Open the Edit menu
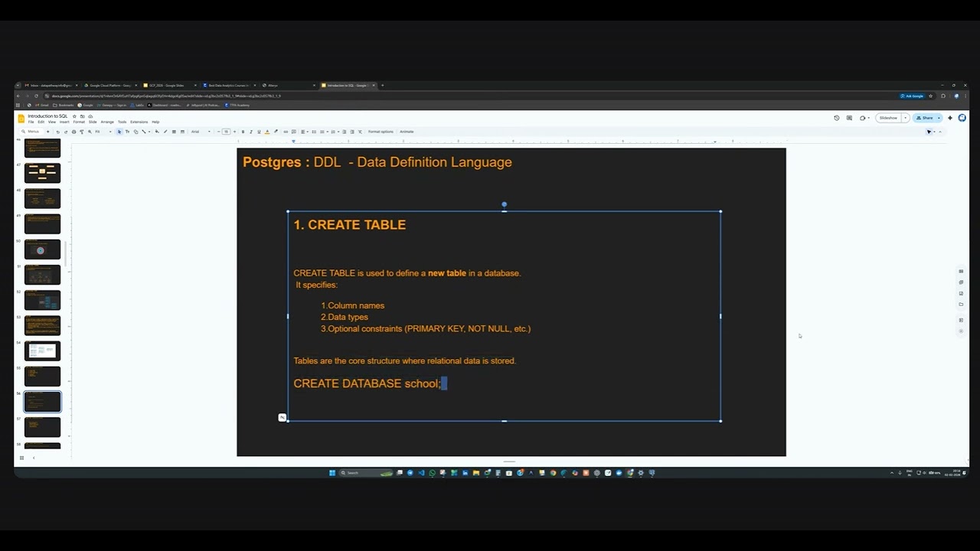The height and width of the screenshot is (551, 980). click(x=41, y=122)
